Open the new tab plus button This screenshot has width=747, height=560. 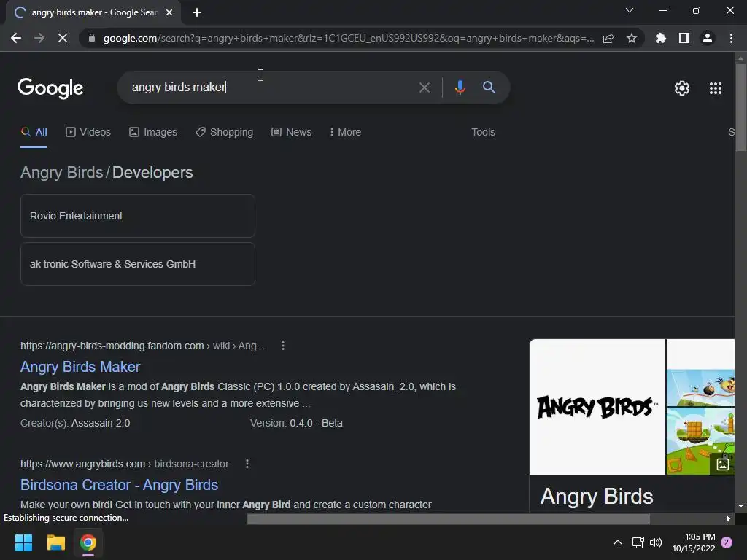point(197,12)
